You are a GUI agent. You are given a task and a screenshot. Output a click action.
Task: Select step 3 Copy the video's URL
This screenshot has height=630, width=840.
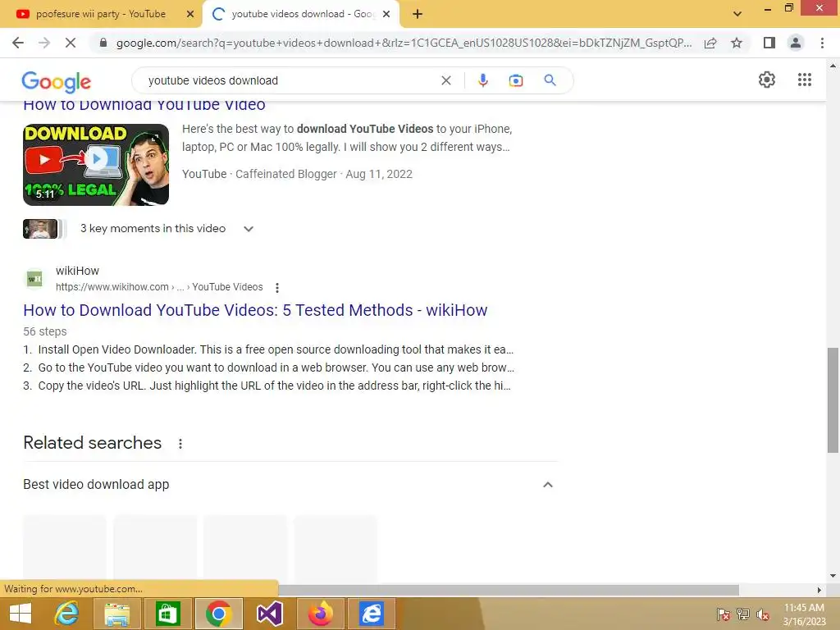click(267, 386)
